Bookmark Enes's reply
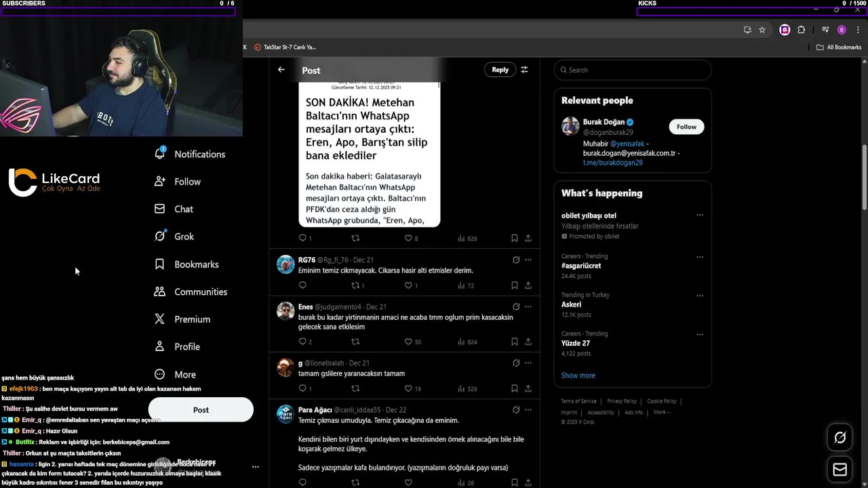Screen dimensions: 868x488 pyautogui.click(x=515, y=342)
